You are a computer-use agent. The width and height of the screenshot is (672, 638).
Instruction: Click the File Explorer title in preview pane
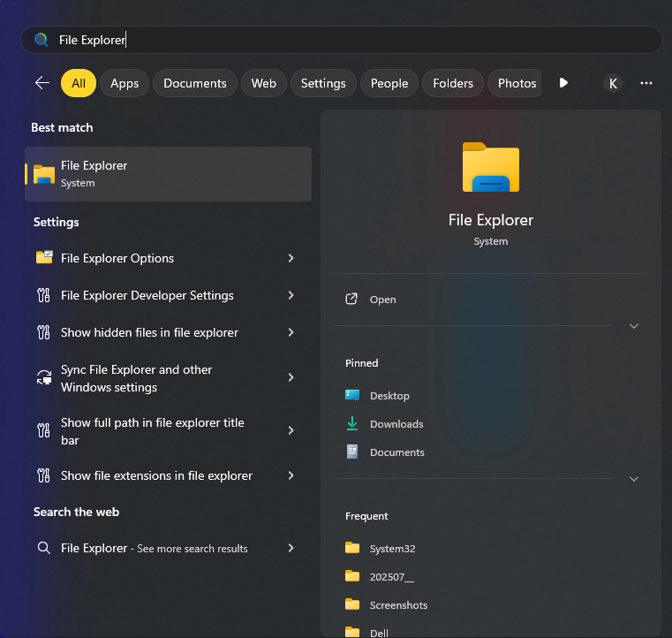coord(491,220)
